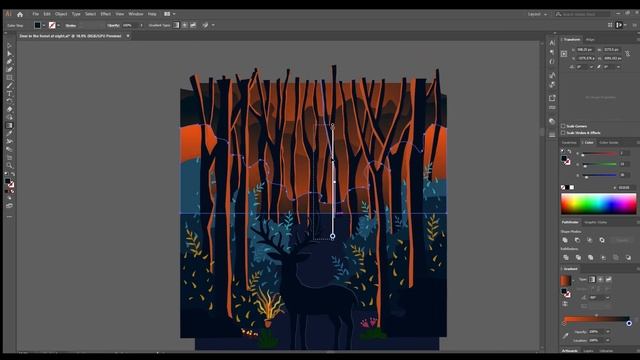This screenshot has width=640, height=360.
Task: Open control bar Stroke color dropdown
Action: click(x=58, y=25)
